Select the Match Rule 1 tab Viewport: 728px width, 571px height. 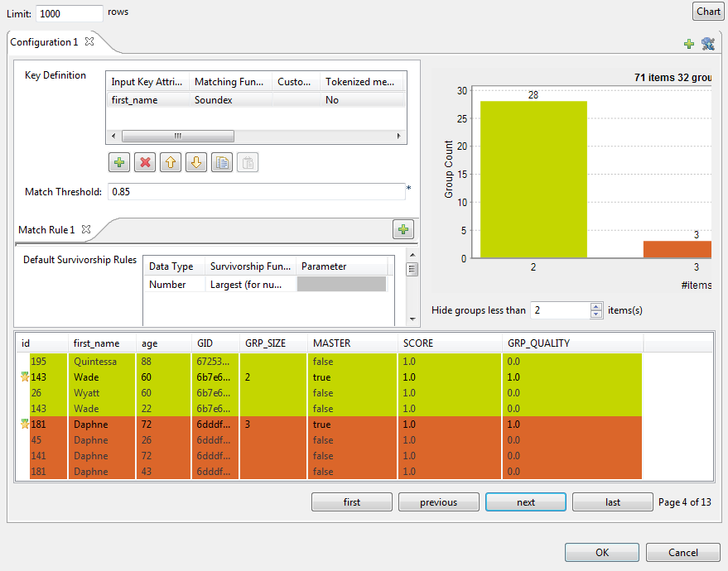coord(46,229)
